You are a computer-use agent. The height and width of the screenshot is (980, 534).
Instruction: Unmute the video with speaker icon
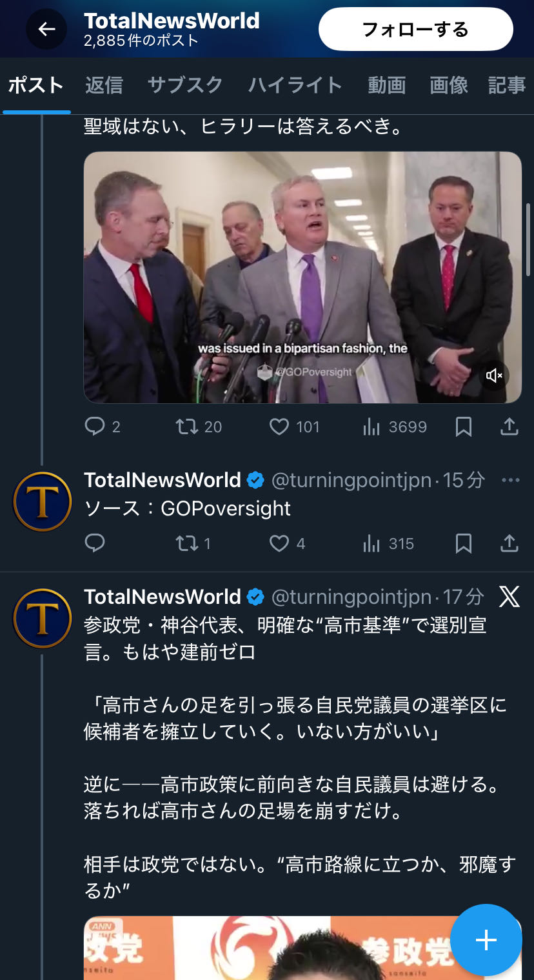click(495, 376)
